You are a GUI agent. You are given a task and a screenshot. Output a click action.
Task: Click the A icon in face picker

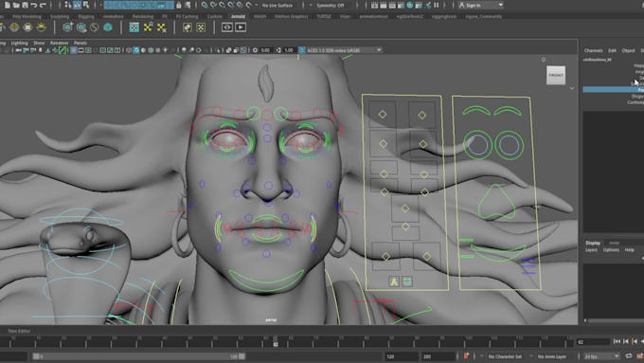[x=394, y=281]
